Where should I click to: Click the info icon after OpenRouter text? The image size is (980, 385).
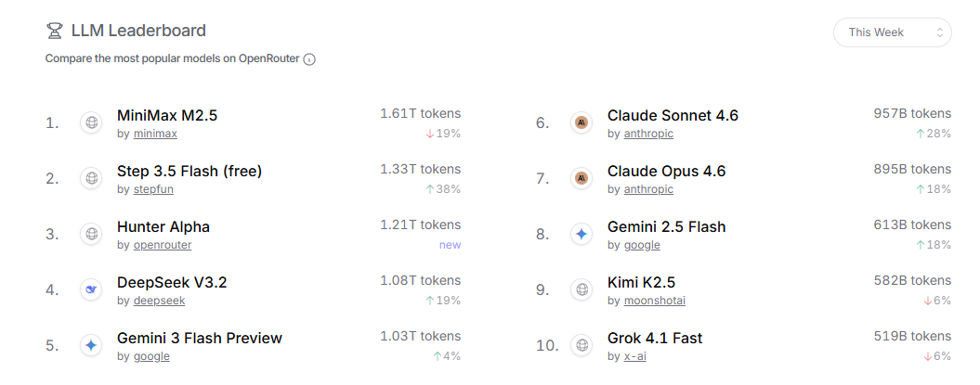pyautogui.click(x=309, y=59)
